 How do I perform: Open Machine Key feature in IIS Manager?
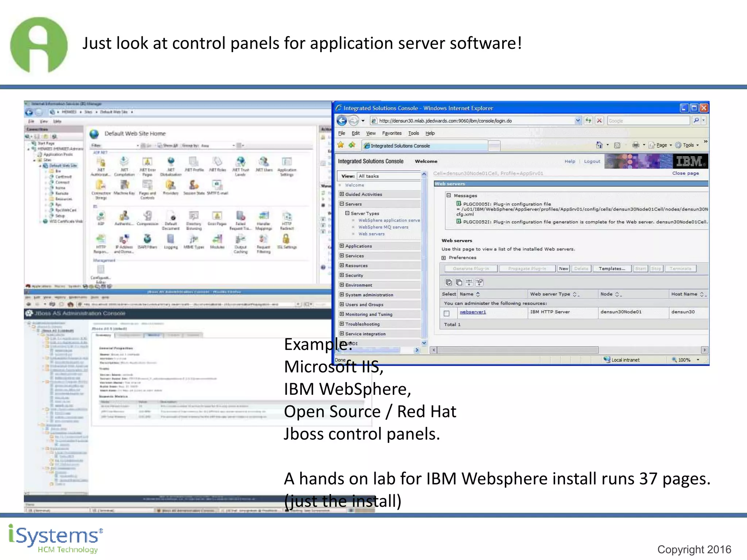tap(124, 187)
